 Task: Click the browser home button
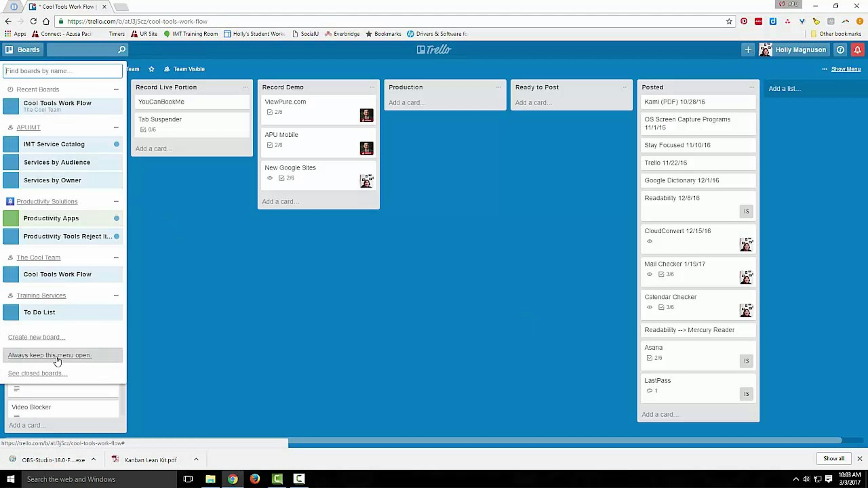[x=46, y=21]
